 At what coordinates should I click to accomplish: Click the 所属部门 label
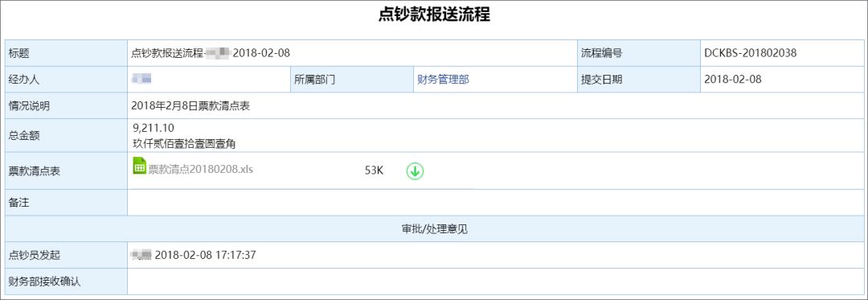(314, 79)
